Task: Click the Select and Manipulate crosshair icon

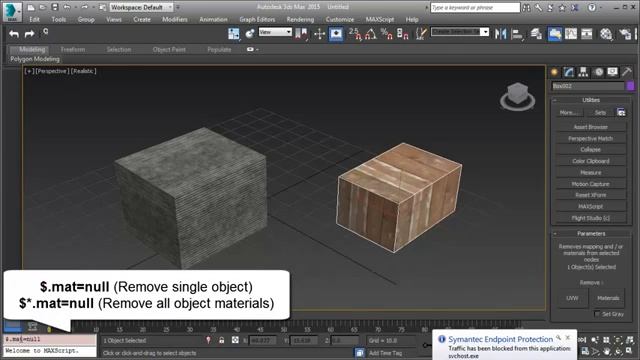Action: [319, 34]
